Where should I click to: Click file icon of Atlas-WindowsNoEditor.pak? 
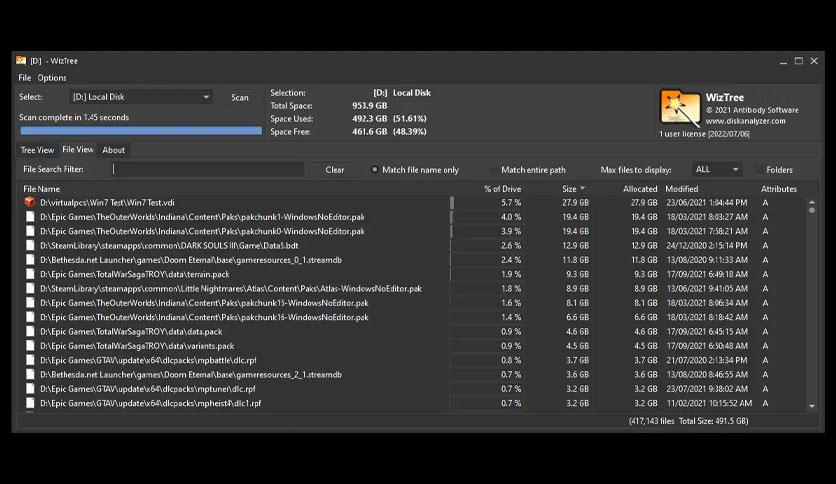pyautogui.click(x=30, y=288)
